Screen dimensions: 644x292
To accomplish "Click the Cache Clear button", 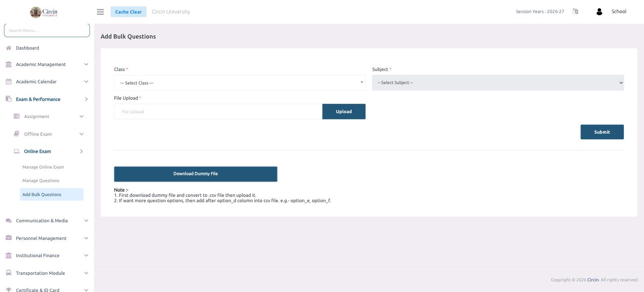I will point(128,11).
